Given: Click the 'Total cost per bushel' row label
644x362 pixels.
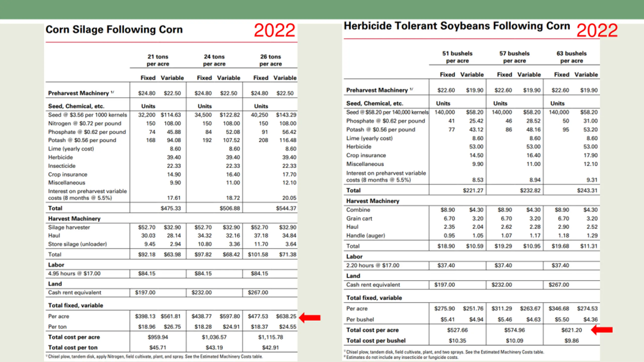Looking at the screenshot, I should 376,341.
